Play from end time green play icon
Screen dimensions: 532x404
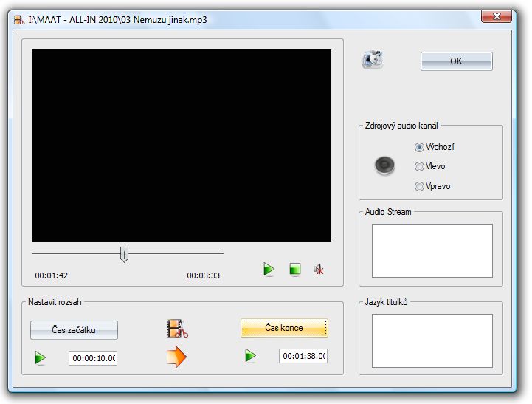[251, 356]
